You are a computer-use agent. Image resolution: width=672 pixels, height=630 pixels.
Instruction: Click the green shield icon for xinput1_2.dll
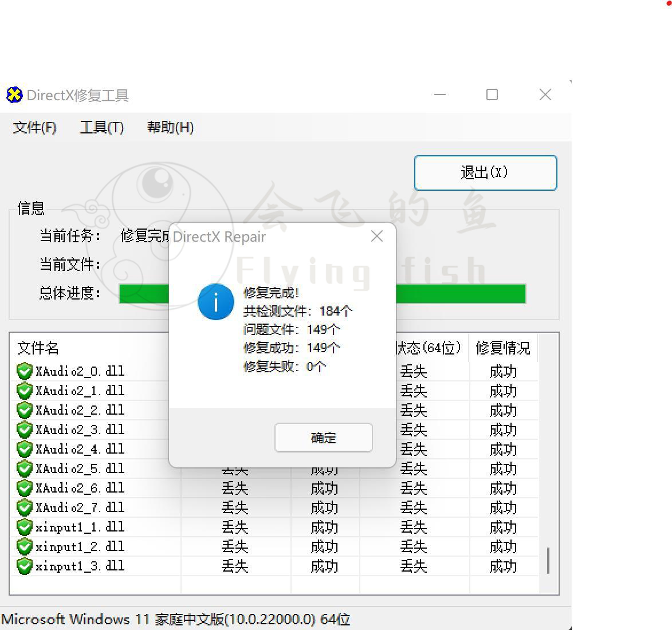25,547
